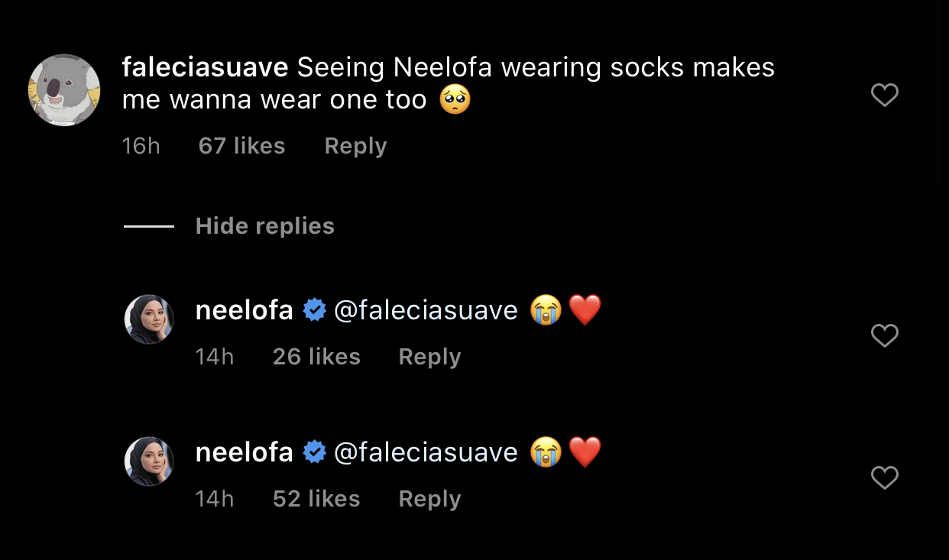Viewport: 949px width, 560px height.
Task: View who liked via 67 likes
Action: coord(241,146)
